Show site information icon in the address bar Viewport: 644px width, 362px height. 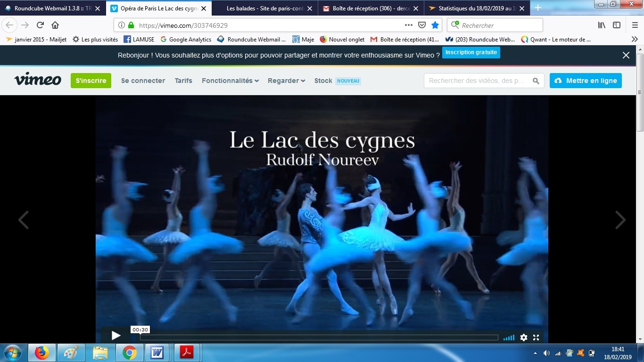point(121,25)
